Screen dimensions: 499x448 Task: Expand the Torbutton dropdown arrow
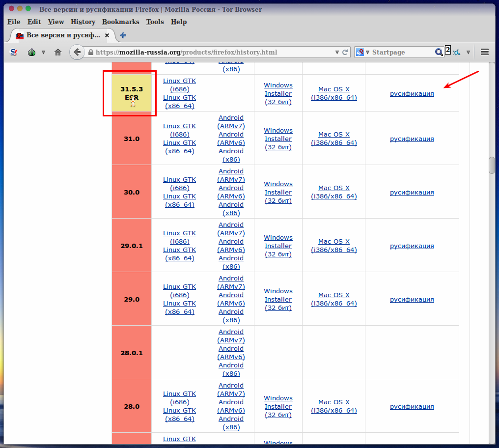[43, 52]
